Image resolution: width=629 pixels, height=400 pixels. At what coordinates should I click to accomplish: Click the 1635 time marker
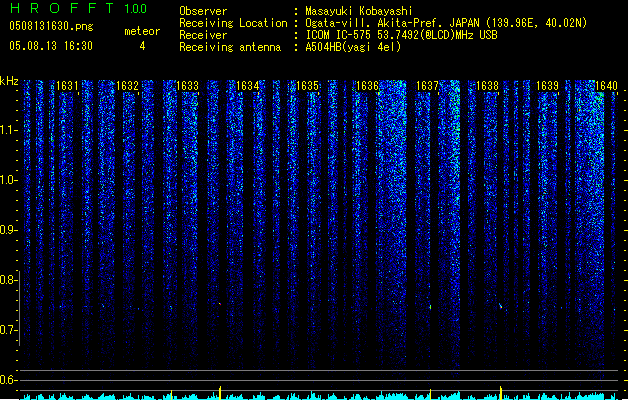tap(307, 86)
